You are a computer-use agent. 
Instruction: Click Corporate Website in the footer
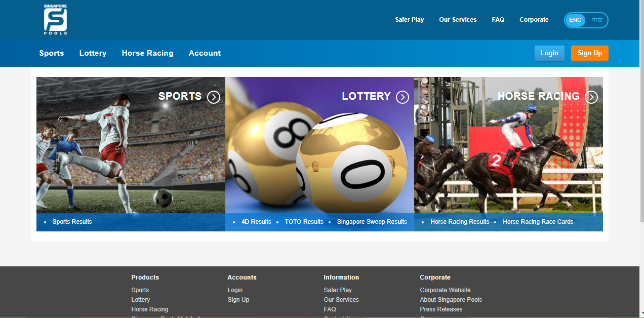click(x=445, y=290)
